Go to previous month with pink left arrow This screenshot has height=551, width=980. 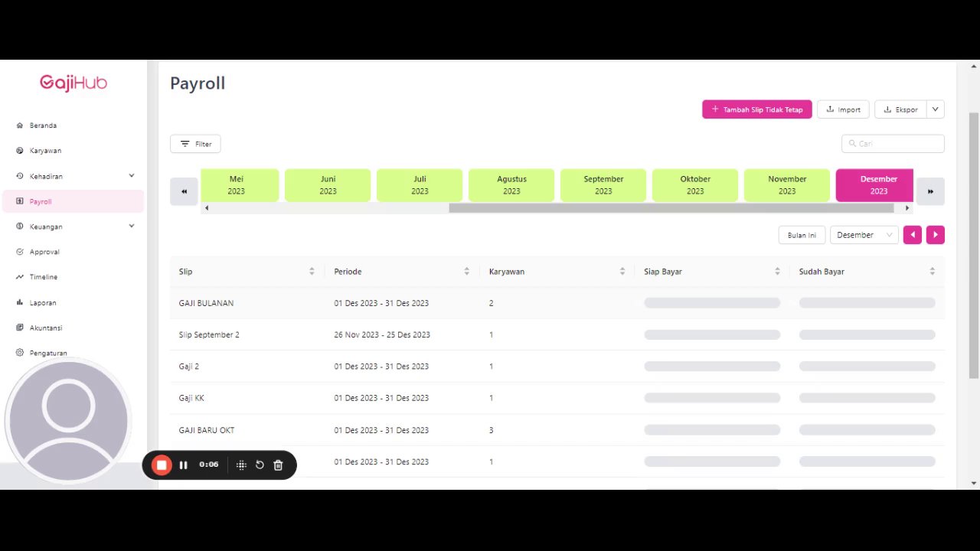pos(912,235)
